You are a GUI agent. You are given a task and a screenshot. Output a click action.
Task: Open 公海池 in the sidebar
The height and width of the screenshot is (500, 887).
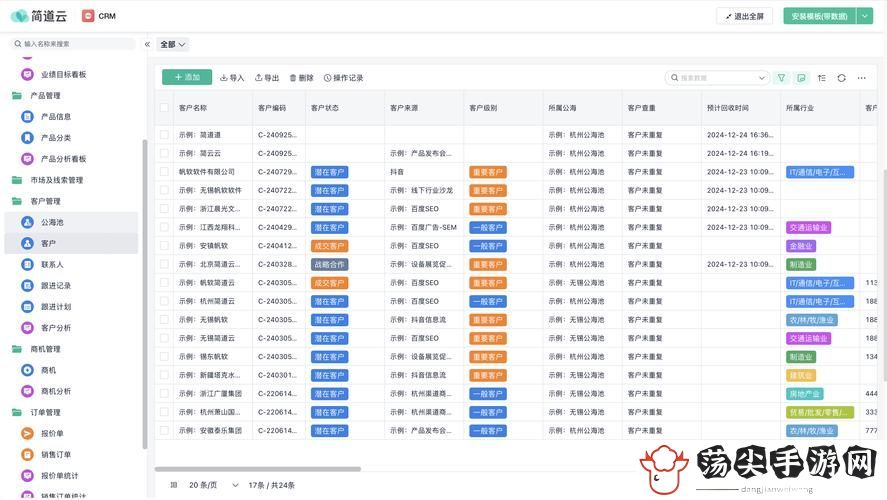click(52, 222)
